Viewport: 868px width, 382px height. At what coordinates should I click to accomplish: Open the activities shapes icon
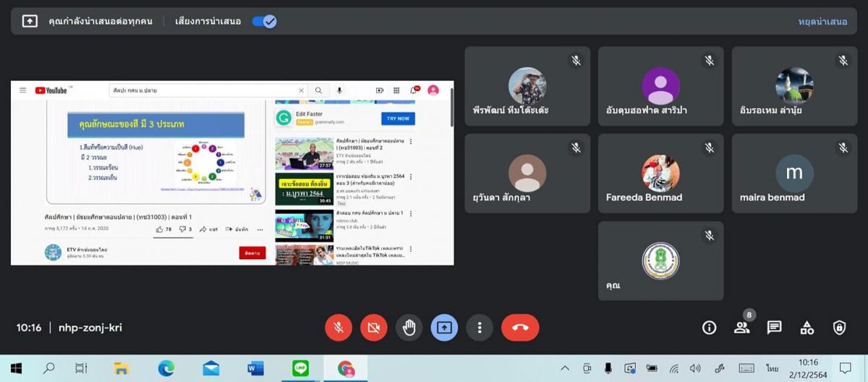click(807, 328)
